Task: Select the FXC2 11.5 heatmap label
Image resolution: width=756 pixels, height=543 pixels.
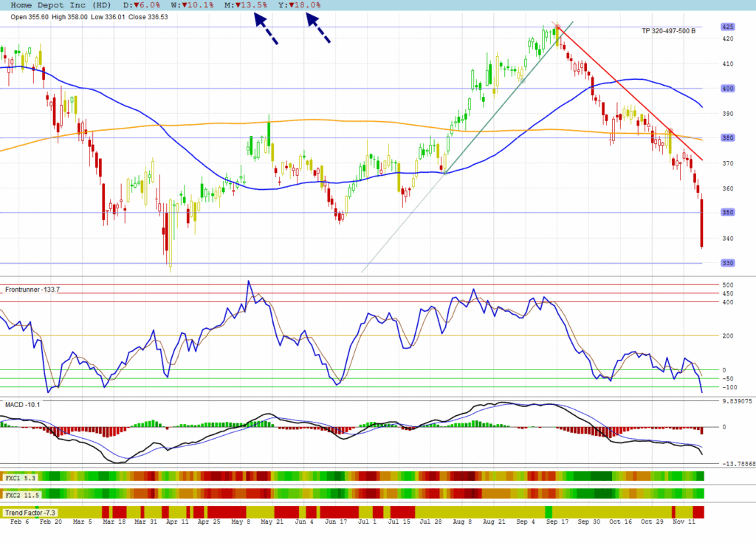Action: point(21,494)
